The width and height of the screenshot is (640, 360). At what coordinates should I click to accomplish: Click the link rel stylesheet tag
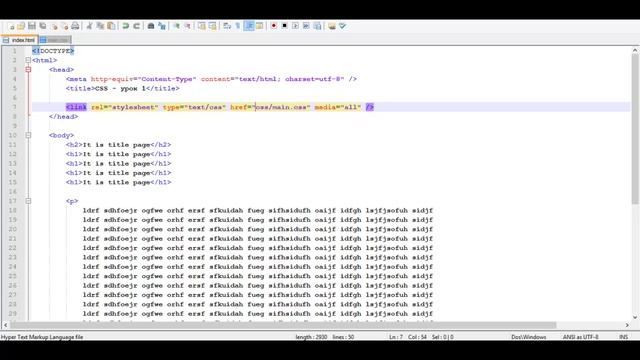pyautogui.click(x=220, y=107)
